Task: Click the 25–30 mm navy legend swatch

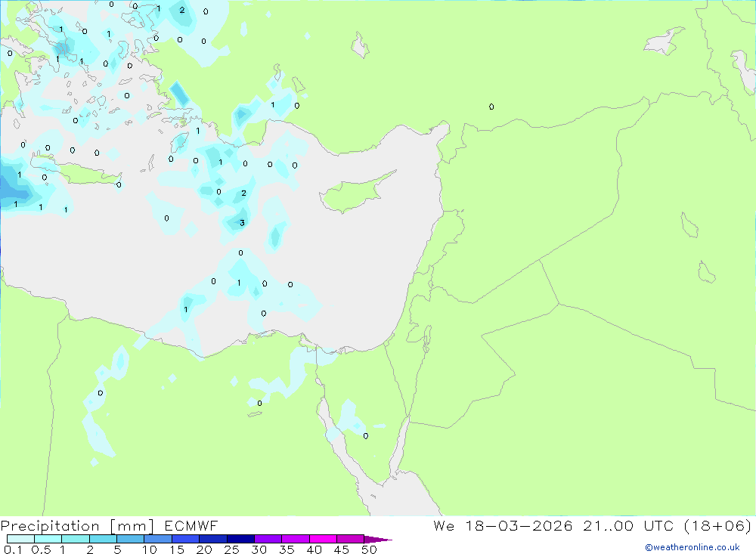Action: [x=240, y=539]
